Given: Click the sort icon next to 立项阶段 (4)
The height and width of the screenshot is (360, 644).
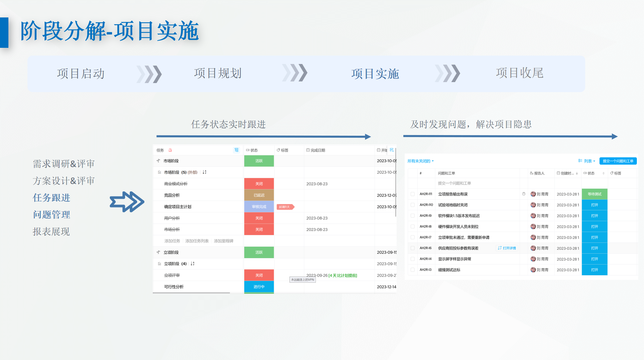Looking at the screenshot, I should 192,264.
